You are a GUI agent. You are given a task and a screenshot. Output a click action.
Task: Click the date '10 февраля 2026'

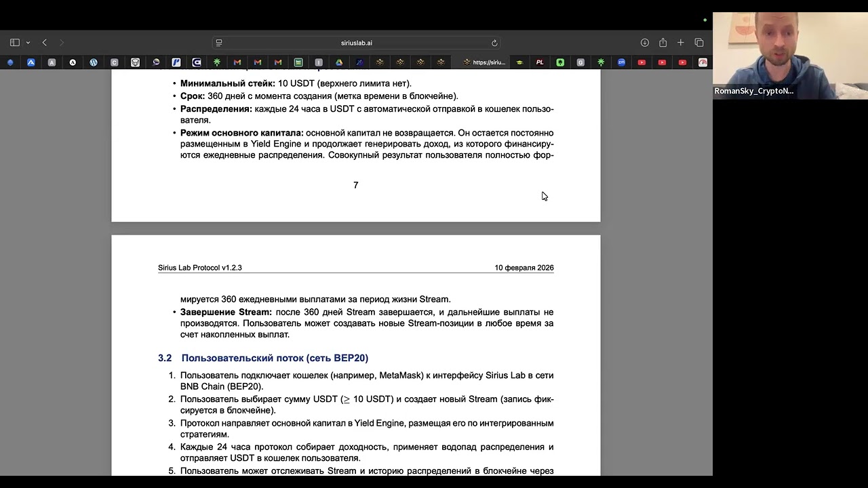[x=524, y=268]
